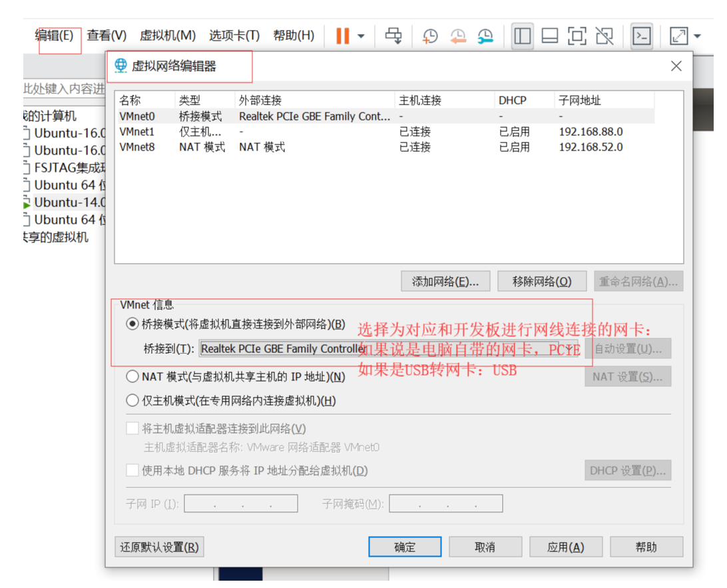Select the VMnet8 network row
Viewport: 727px width, 588px height.
(x=266, y=147)
